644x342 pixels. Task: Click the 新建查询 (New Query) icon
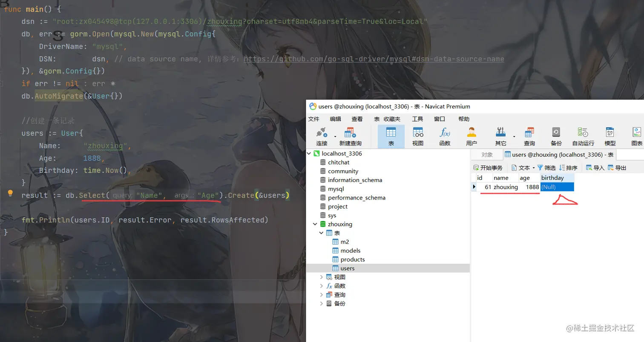click(350, 137)
